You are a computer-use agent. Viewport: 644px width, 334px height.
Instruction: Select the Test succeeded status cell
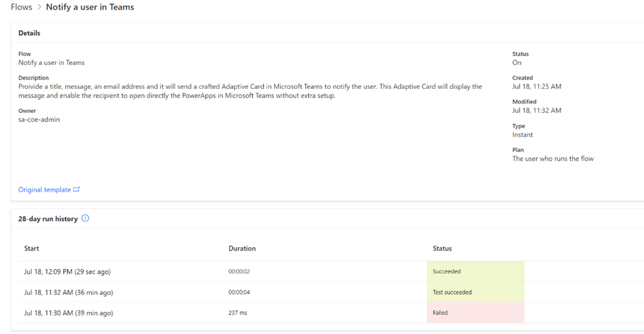475,292
